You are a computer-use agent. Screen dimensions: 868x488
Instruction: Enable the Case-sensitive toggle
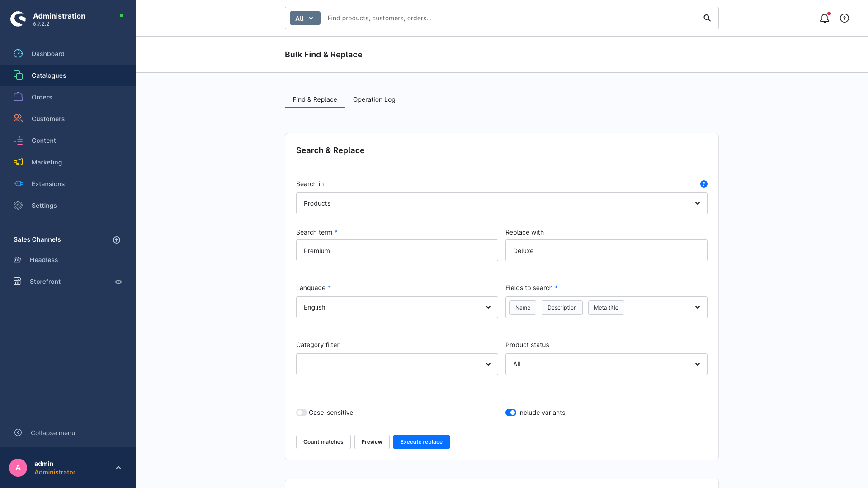click(302, 413)
